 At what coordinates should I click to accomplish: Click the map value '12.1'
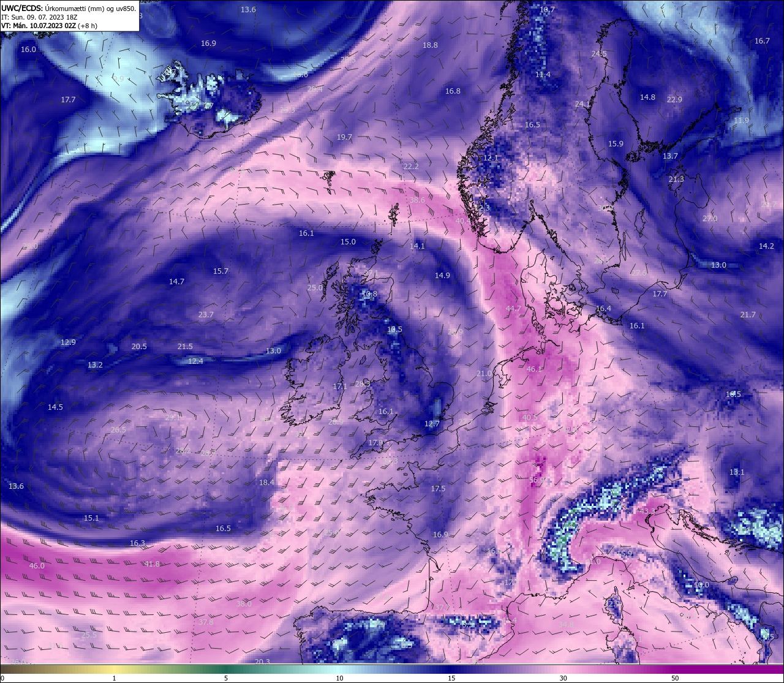click(x=491, y=157)
